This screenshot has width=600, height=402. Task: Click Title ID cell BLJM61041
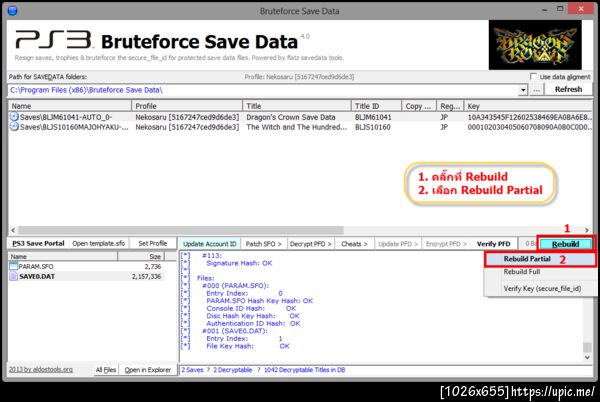click(373, 117)
